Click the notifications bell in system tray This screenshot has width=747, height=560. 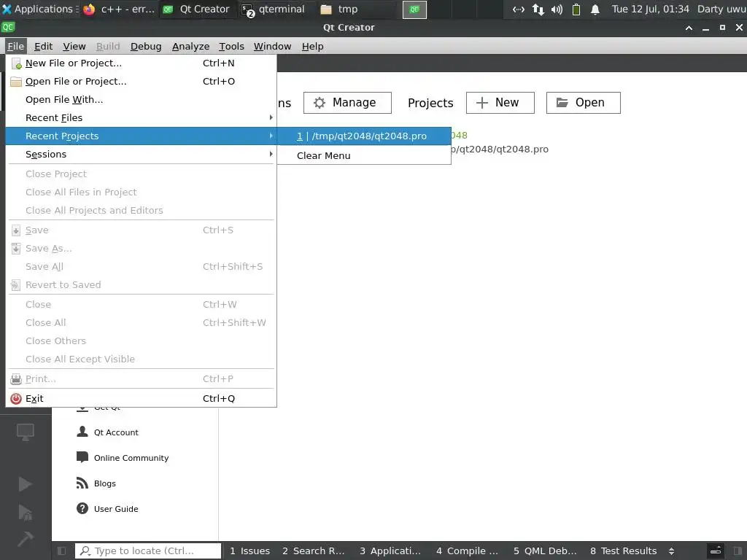pos(595,9)
